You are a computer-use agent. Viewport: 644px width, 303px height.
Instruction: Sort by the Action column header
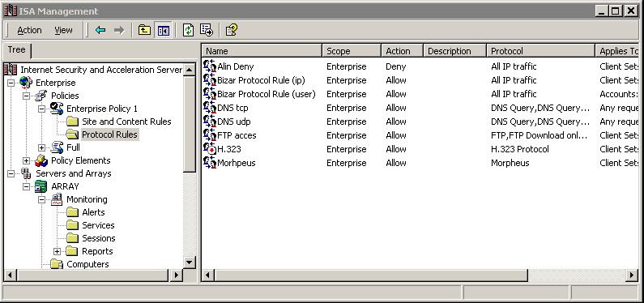pos(402,51)
